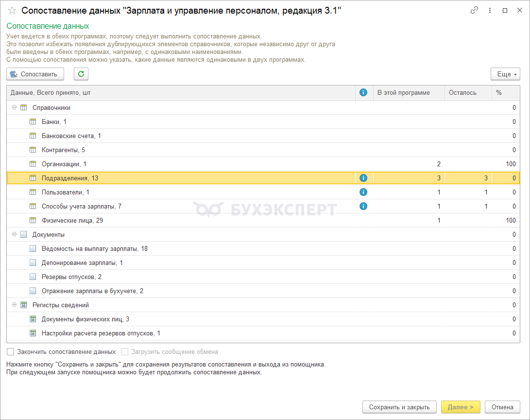Select the Организации, 1 row
530x420 pixels.
pos(263,164)
